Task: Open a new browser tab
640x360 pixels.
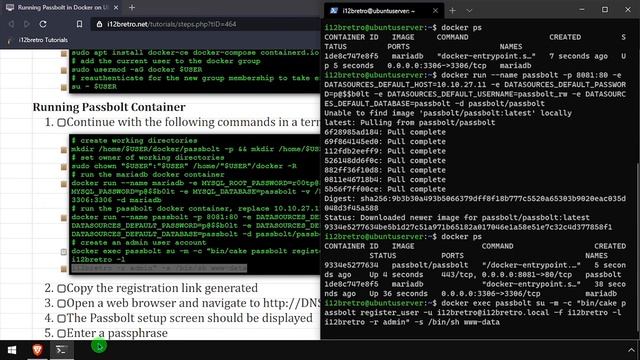Action: pos(132,7)
